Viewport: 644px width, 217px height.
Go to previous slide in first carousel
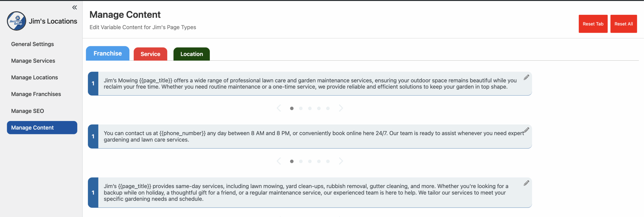tap(279, 108)
